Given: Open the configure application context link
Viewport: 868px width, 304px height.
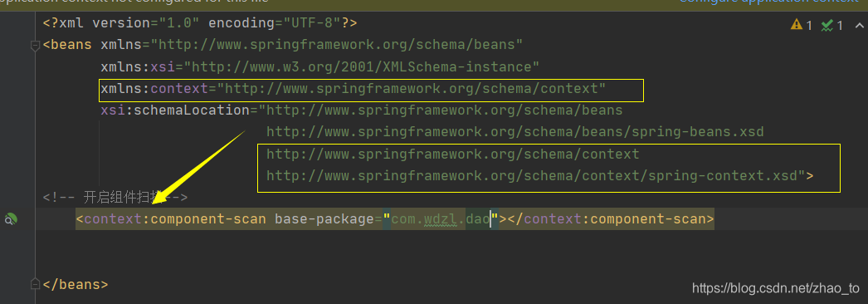Looking at the screenshot, I should 768,2.
